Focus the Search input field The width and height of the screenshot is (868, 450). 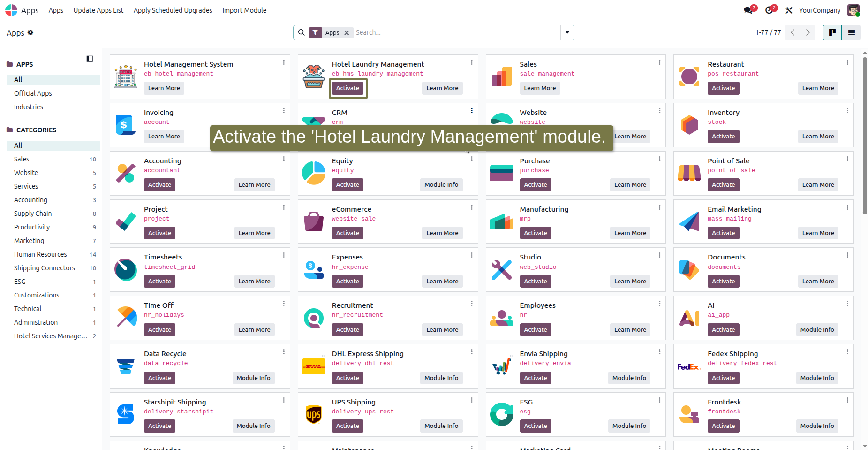(457, 32)
